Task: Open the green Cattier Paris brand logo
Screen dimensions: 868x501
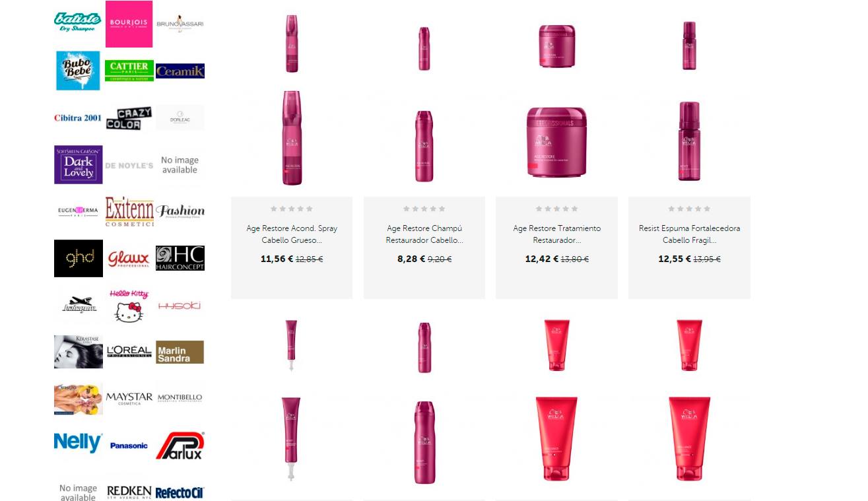Action: coord(129,71)
